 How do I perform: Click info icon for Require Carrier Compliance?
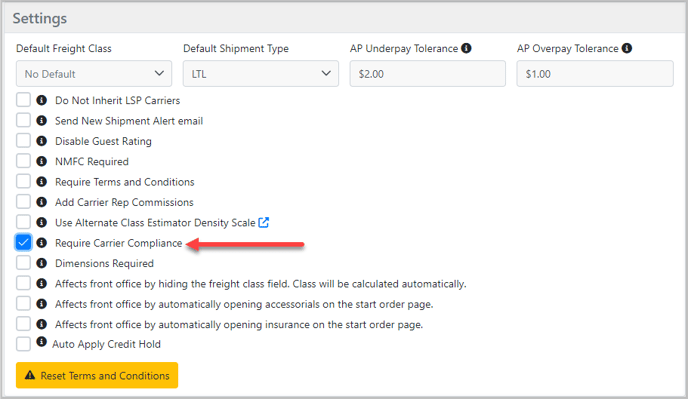coord(42,243)
